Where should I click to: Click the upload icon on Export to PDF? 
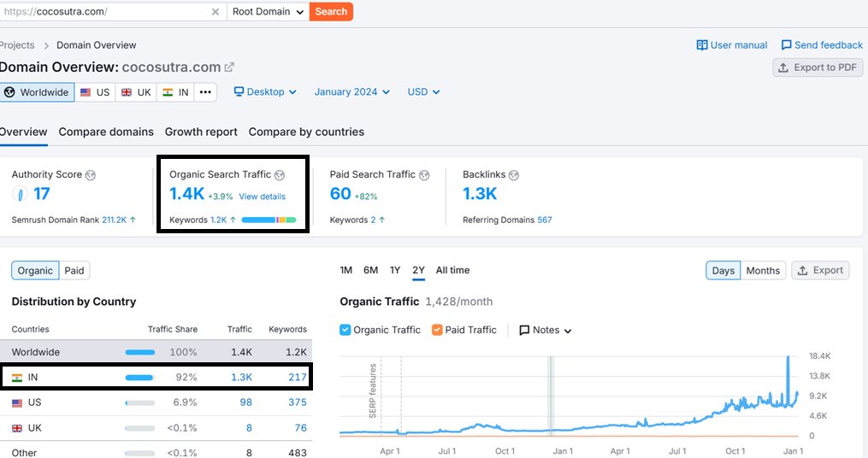click(x=783, y=68)
